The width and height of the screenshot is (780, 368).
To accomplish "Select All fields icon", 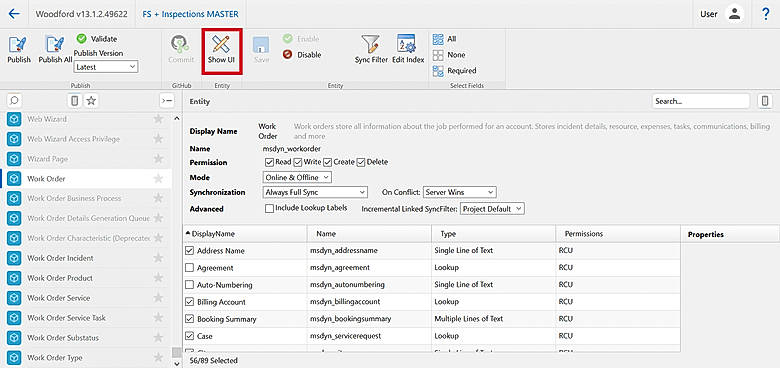I will point(438,39).
